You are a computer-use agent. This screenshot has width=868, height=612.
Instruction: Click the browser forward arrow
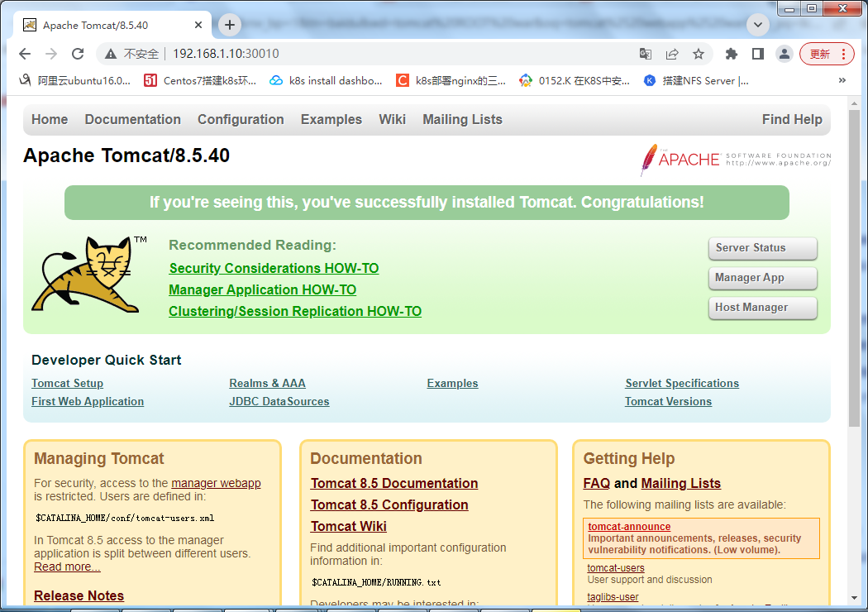51,54
